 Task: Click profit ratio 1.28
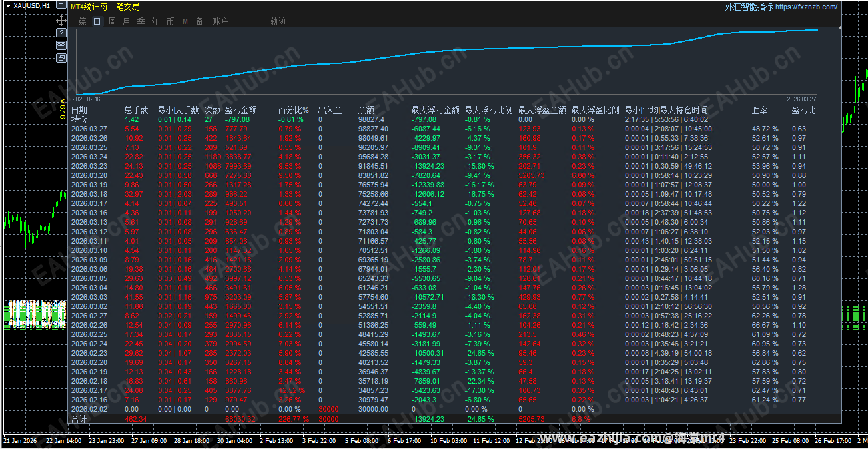click(x=799, y=288)
